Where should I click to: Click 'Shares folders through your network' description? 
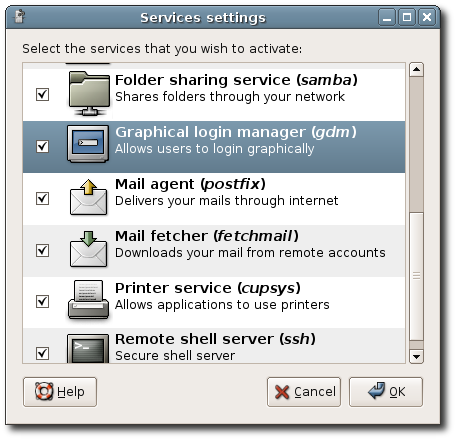(x=230, y=97)
